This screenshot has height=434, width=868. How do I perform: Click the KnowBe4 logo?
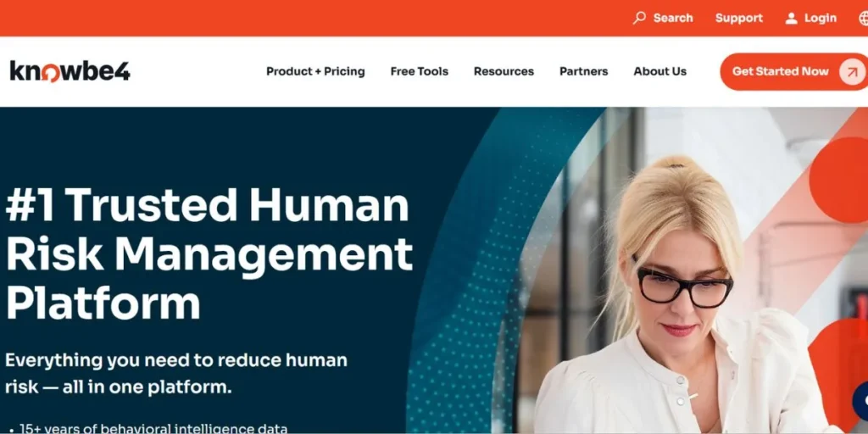coord(70,72)
